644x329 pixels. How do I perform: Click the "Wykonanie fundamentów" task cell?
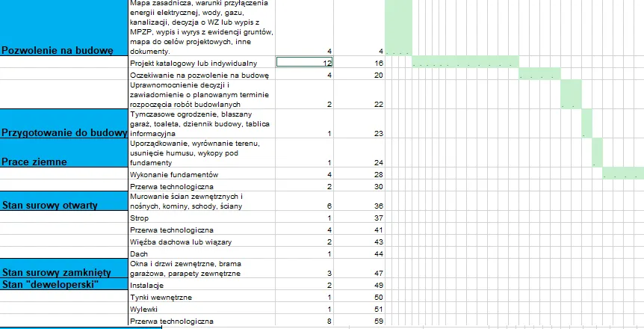point(202,173)
